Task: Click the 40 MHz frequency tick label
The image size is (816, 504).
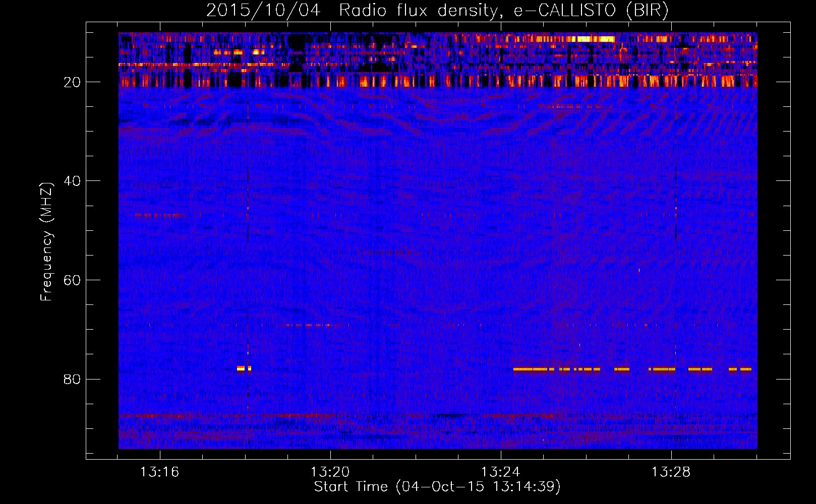Action: pyautogui.click(x=73, y=181)
